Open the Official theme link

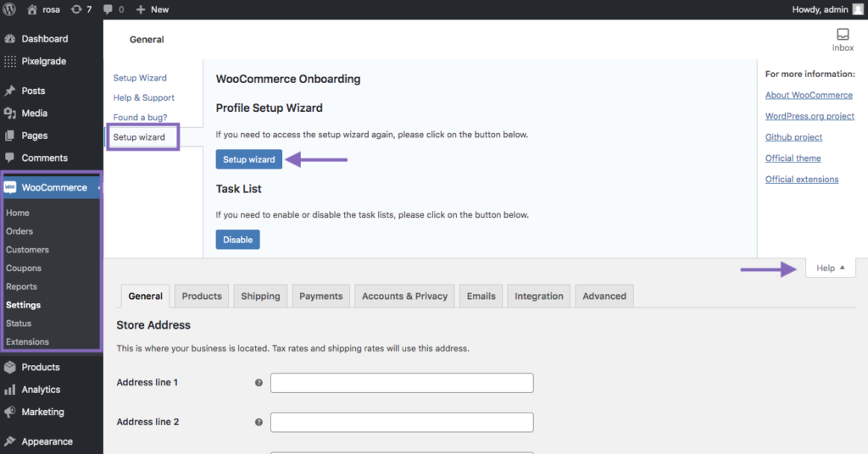coord(793,158)
